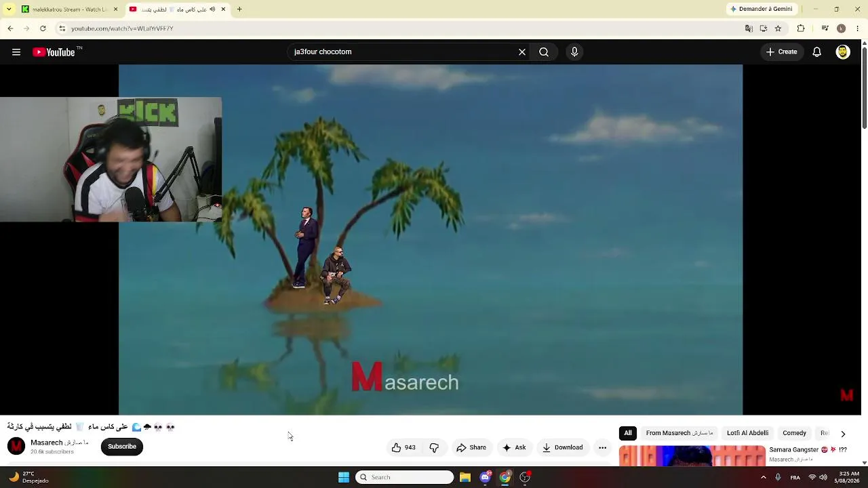Open the weather widget showing 27°C
Image resolution: width=868 pixels, height=488 pixels.
coord(28,477)
